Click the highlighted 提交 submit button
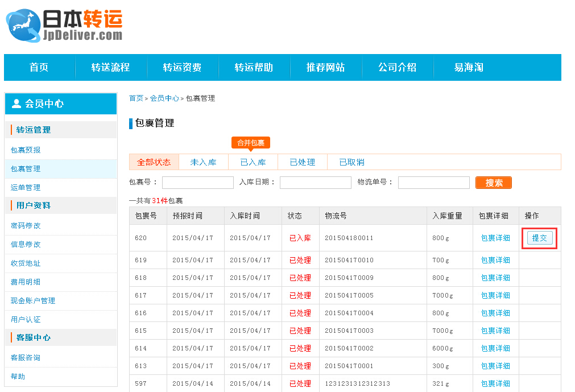 click(539, 238)
